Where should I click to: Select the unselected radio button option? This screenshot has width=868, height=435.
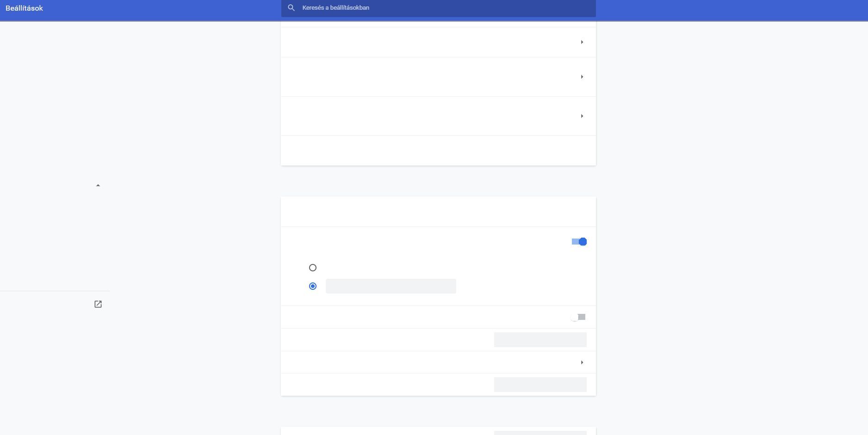pyautogui.click(x=313, y=268)
